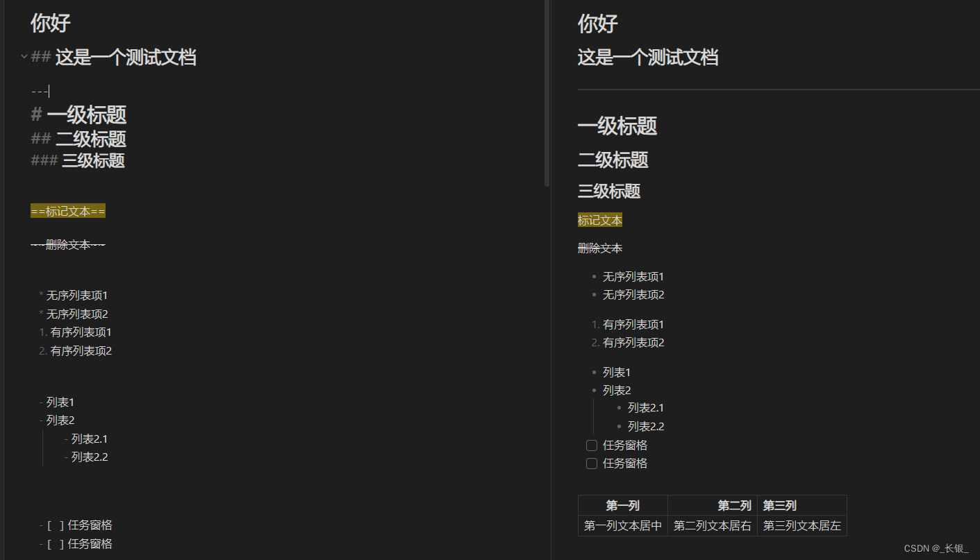Click bullet item 列表2 in preview
Viewport: 980px width, 560px height.
(x=617, y=391)
